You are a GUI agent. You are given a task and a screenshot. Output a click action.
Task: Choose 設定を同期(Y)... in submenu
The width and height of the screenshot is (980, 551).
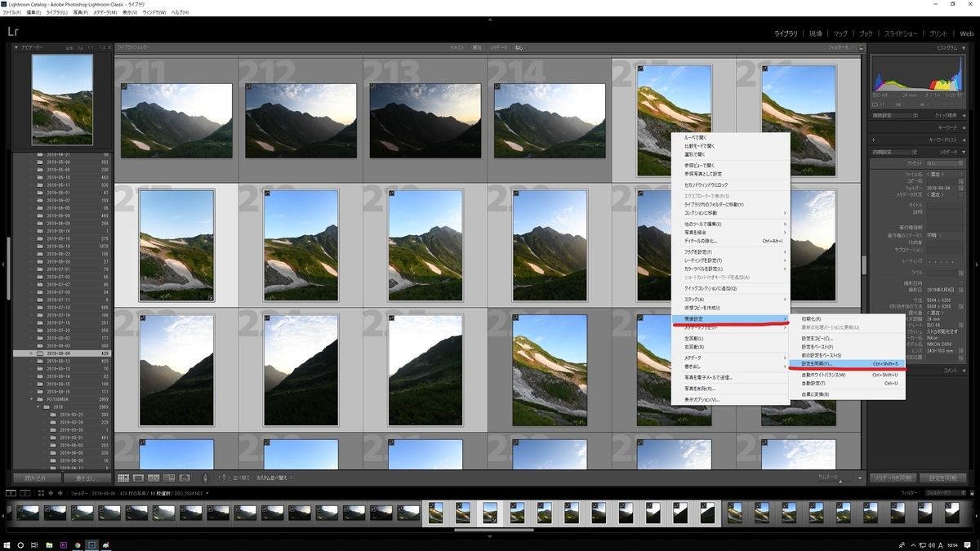coord(848,363)
